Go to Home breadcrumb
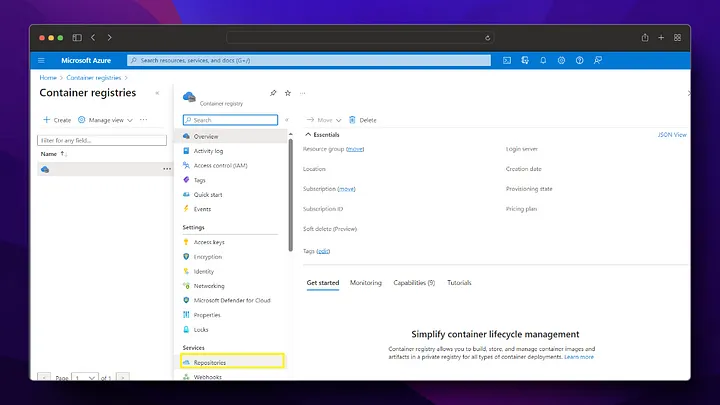Viewport: 720px width, 405px height. click(x=48, y=78)
